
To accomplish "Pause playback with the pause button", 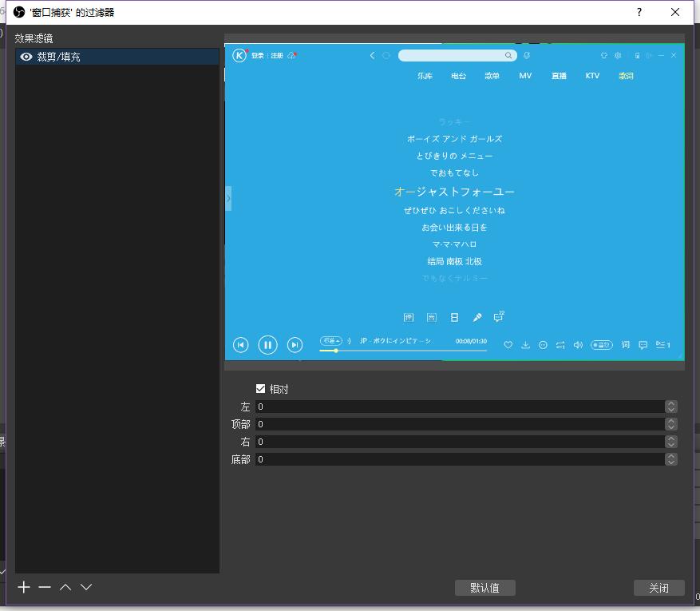I will click(x=267, y=344).
